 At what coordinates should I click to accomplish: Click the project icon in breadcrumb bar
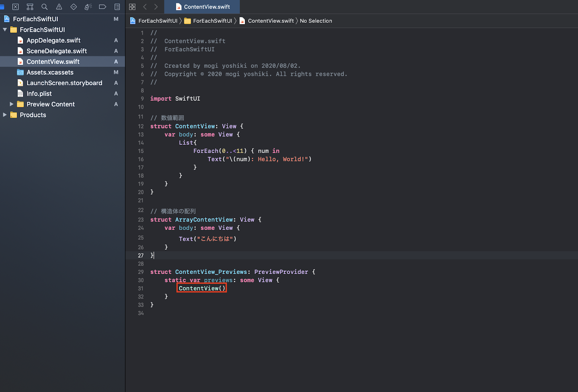[133, 21]
